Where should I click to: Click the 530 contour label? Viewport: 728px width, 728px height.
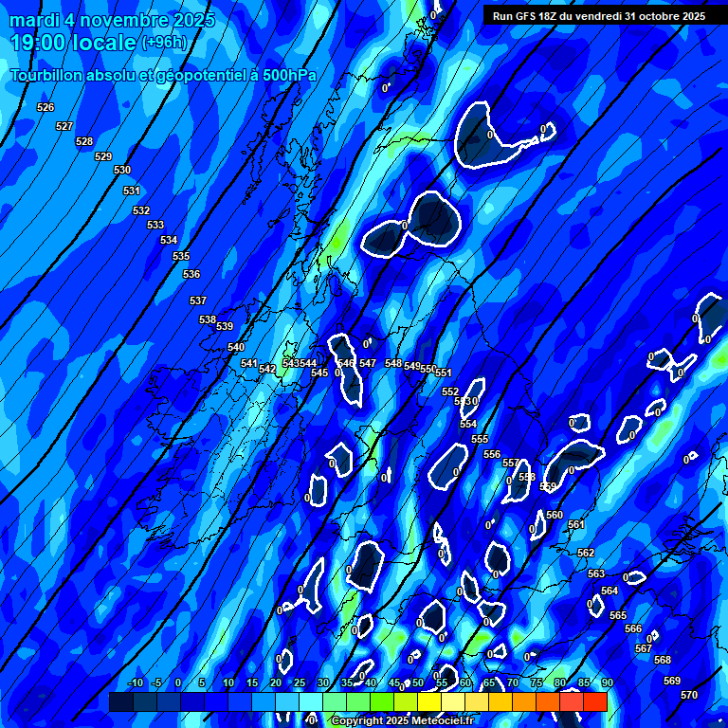pos(122,170)
